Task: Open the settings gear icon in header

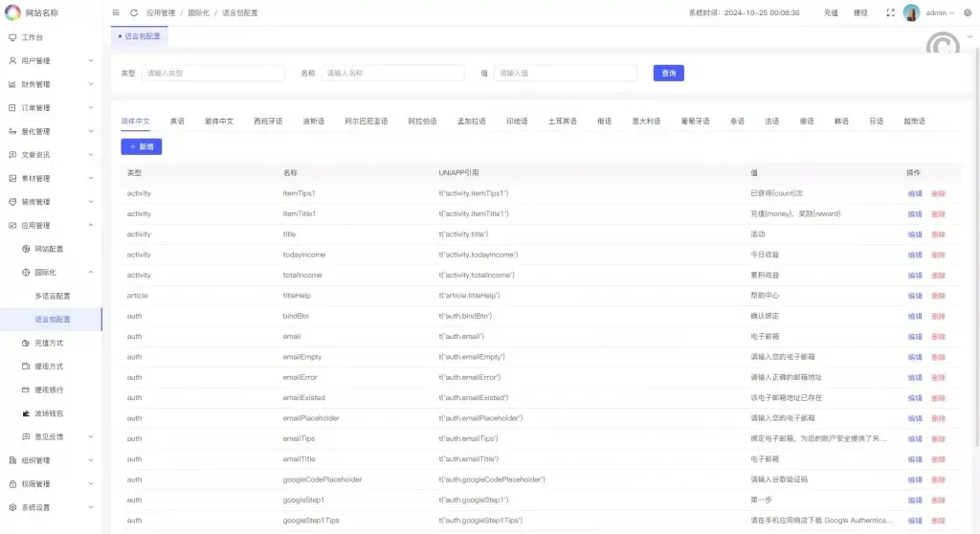Action: pyautogui.click(x=967, y=12)
